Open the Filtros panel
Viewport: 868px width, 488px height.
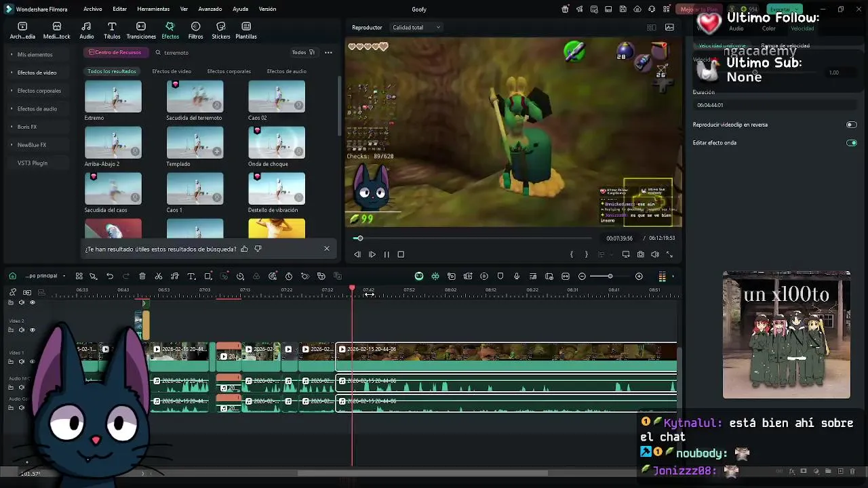click(x=195, y=30)
